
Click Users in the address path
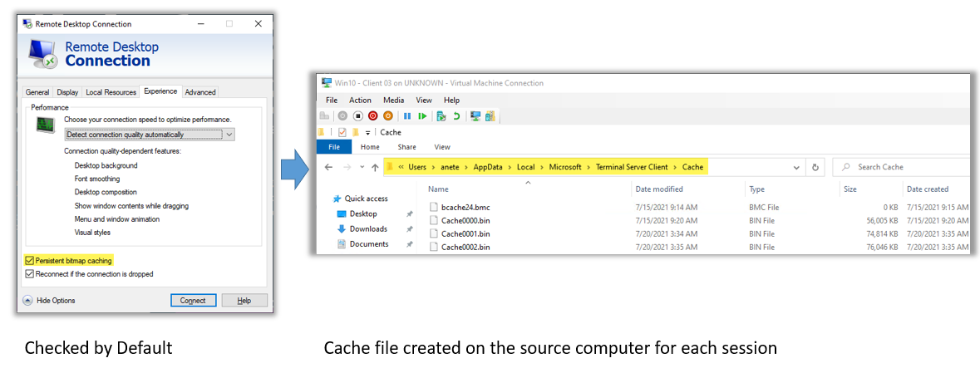coord(417,168)
